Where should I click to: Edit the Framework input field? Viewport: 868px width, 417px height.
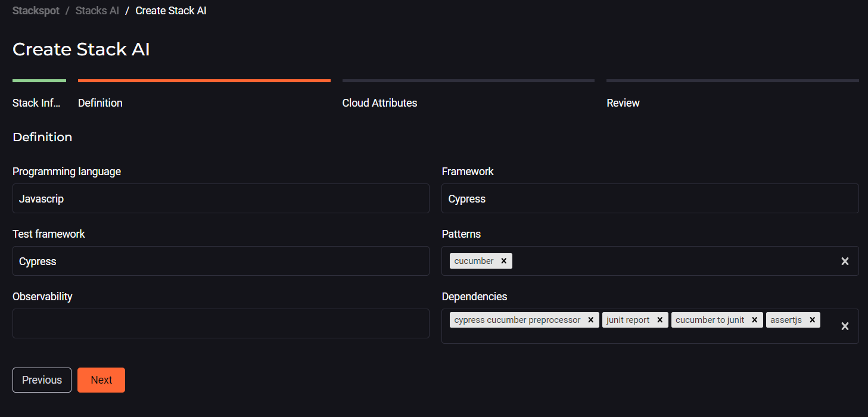pos(650,198)
